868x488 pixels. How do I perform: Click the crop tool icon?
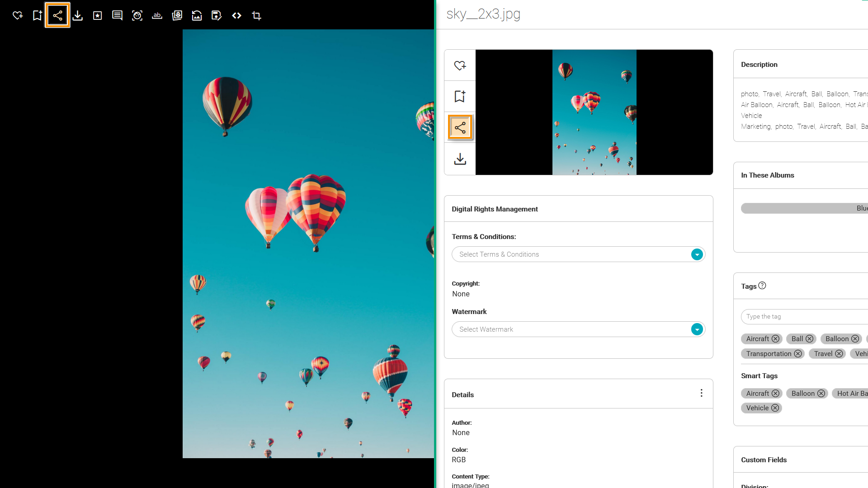coord(256,16)
